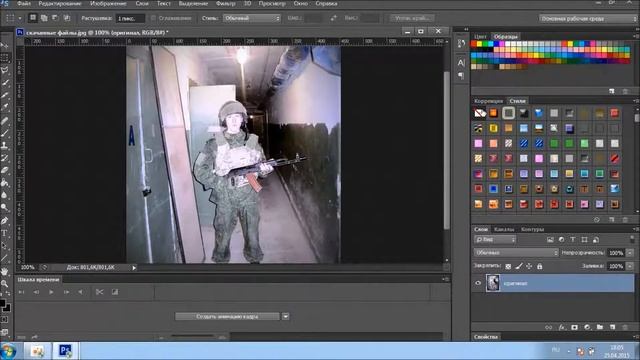640x360 pixels.
Task: Click the New selection mode icon
Action: click(x=33, y=18)
